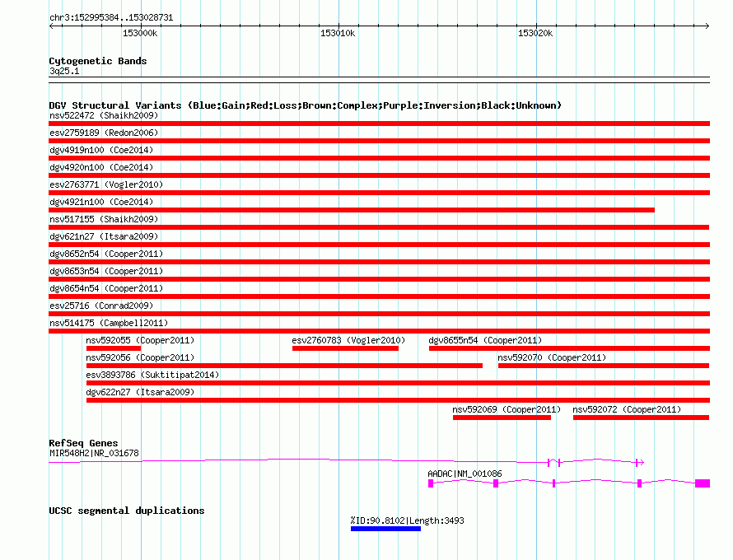Viewport: 733px width, 560px height.
Task: Open the dgv622n27 (Itsara2009) label
Action: tap(140, 392)
